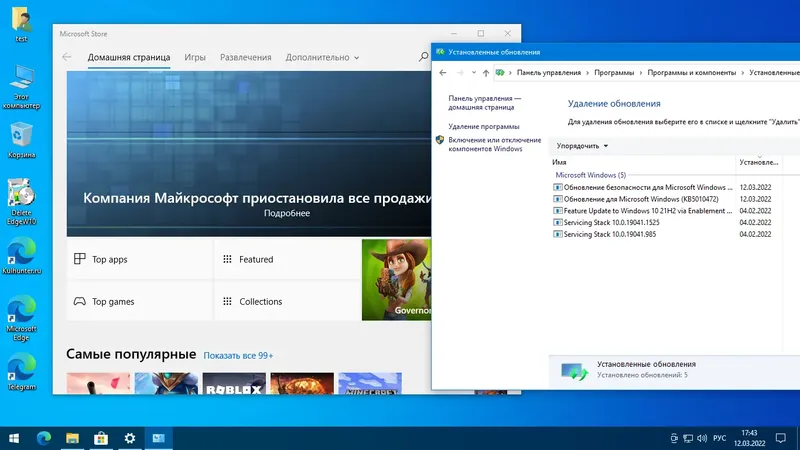Click 'Программы' breadcrumb in address bar
Screen dimensions: 800x450
click(x=614, y=73)
